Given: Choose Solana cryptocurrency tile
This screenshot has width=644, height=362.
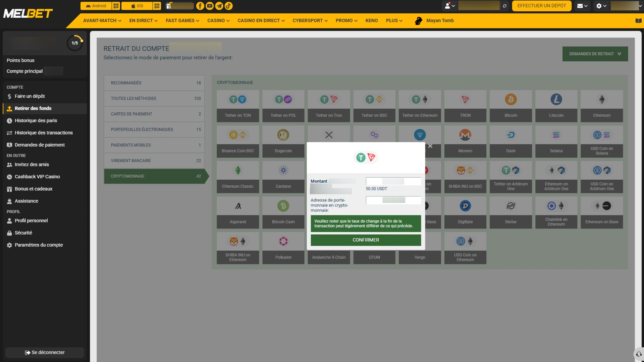Looking at the screenshot, I should (556, 141).
